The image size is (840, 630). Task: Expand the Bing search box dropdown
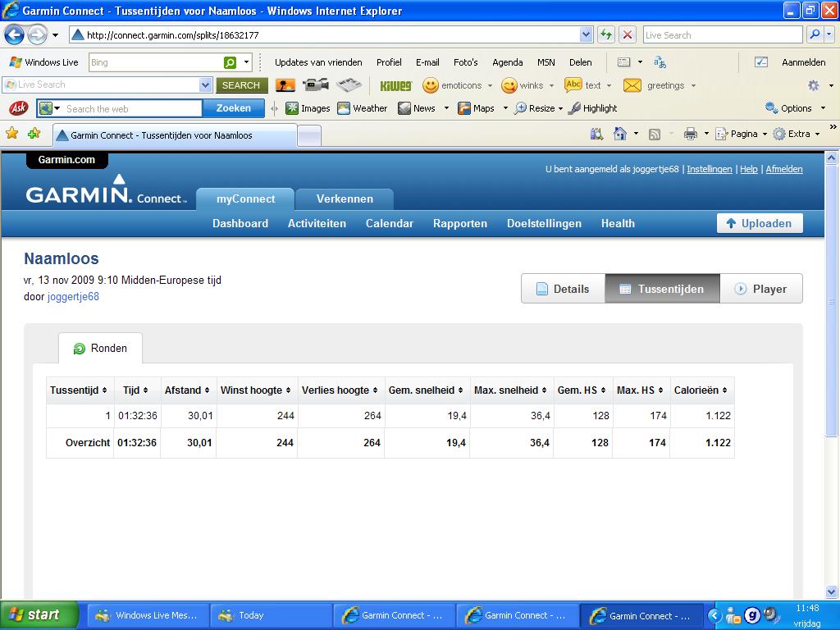246,62
